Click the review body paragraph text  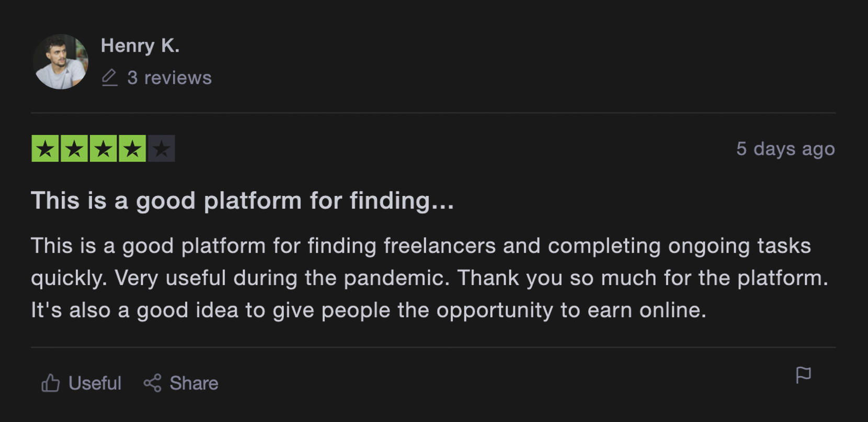[430, 278]
